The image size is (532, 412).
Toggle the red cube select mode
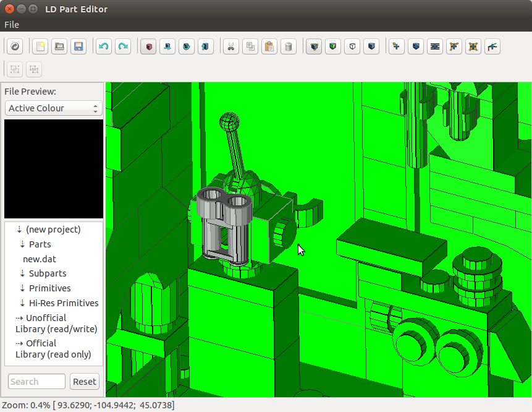[x=148, y=46]
